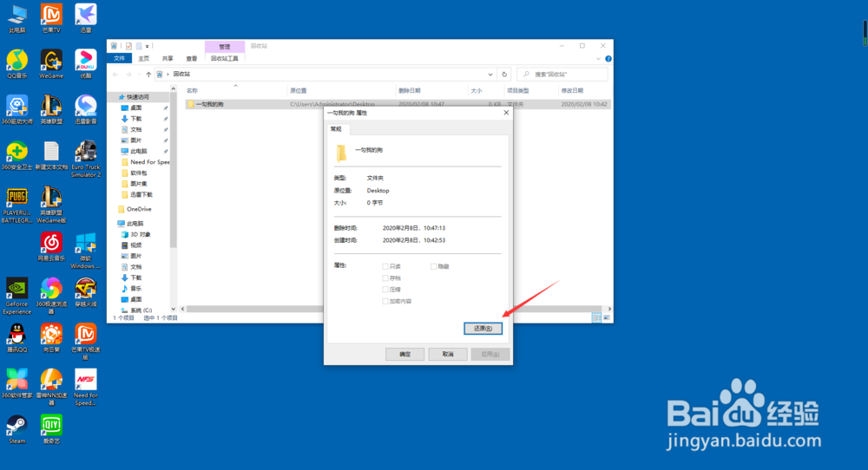Switch to the 共享 ribbon tab
This screenshot has width=868, height=470.
point(168,59)
